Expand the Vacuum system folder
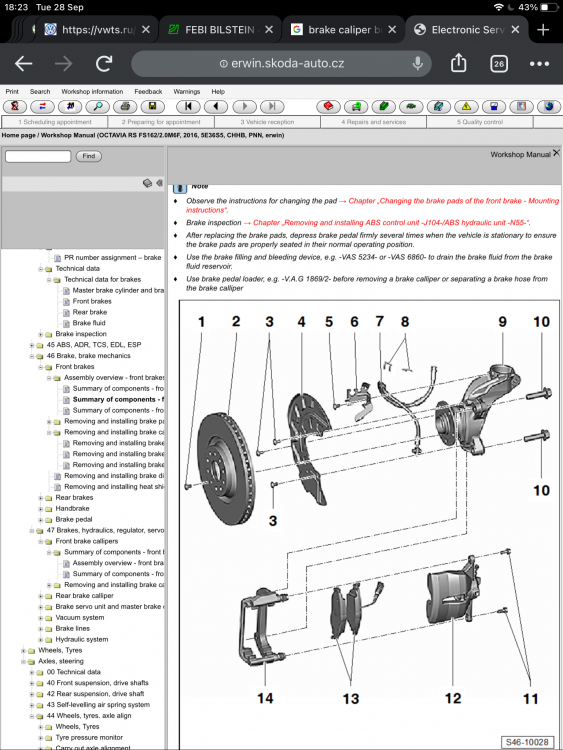The image size is (563, 750). pyautogui.click(x=41, y=618)
